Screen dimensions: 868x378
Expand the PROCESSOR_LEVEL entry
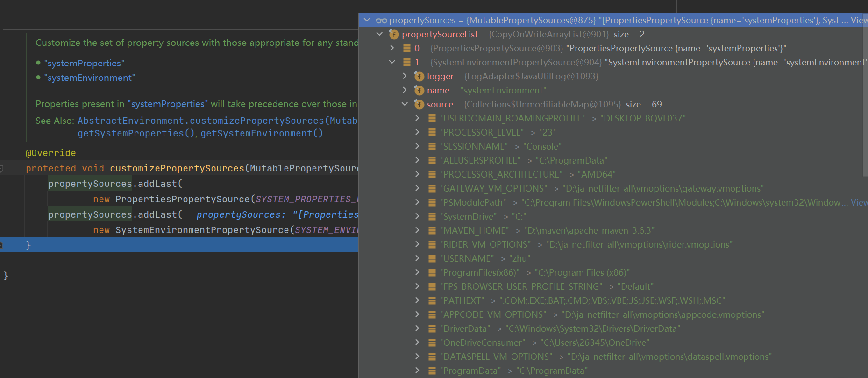[x=417, y=132]
